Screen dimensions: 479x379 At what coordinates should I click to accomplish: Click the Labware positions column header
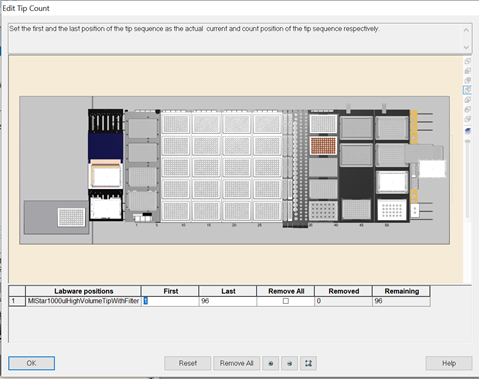pyautogui.click(x=83, y=291)
